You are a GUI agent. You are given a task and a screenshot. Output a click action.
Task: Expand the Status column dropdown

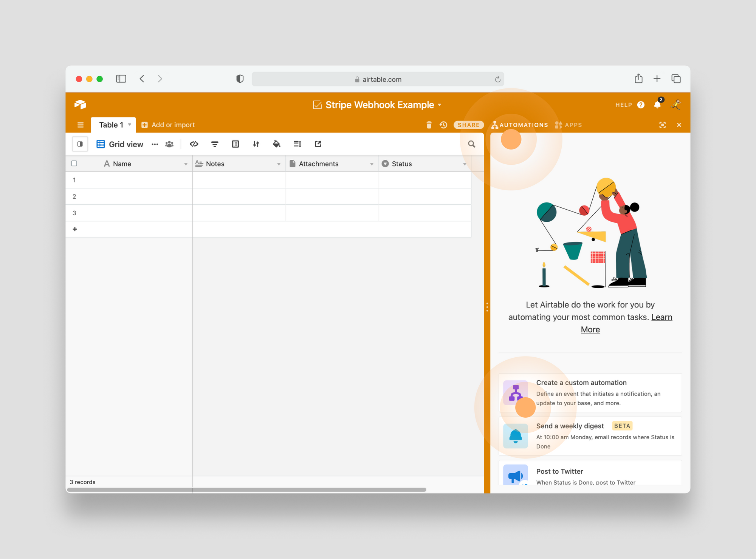(x=465, y=164)
